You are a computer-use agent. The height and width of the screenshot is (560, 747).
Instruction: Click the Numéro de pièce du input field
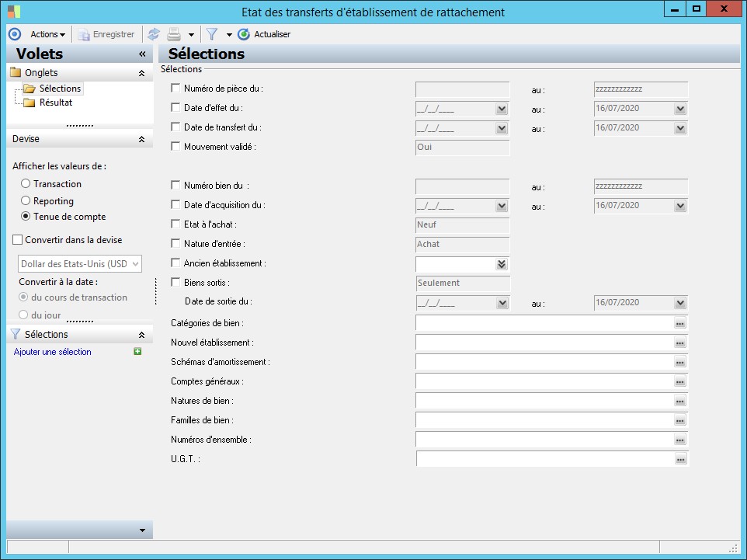[x=462, y=89]
